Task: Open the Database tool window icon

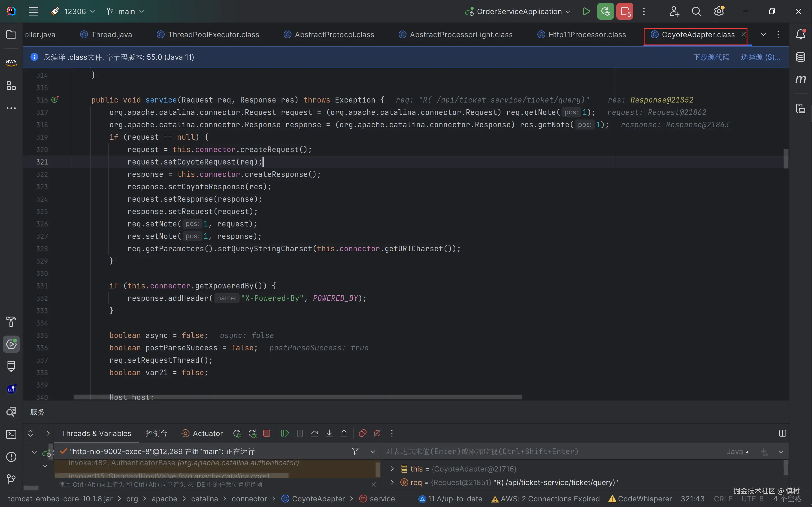Action: click(801, 57)
